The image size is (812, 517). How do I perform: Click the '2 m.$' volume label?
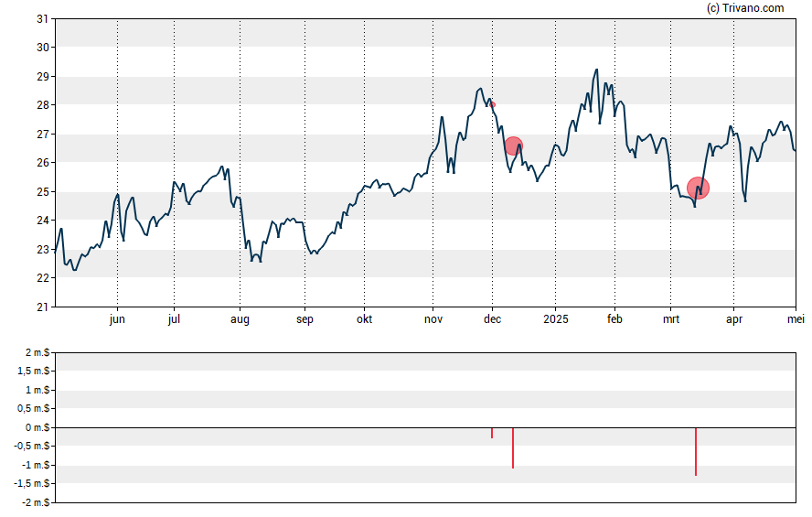coord(37,353)
